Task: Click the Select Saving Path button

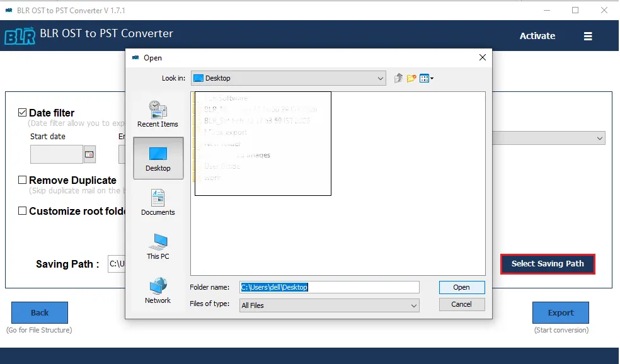Action: pos(547,264)
